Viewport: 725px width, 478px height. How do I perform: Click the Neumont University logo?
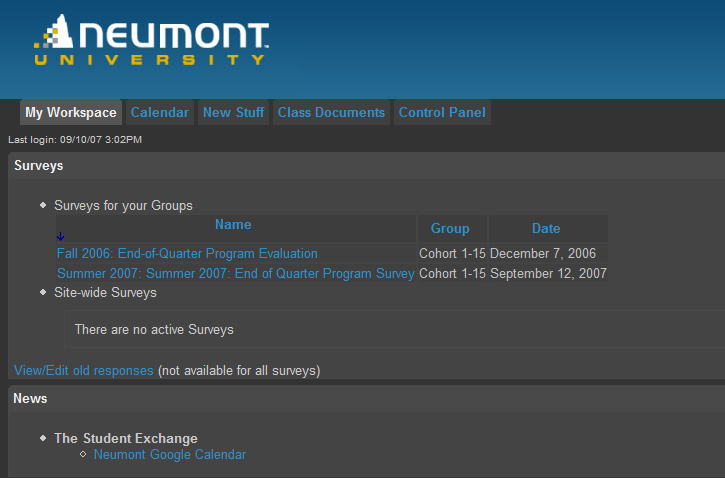pyautogui.click(x=151, y=42)
